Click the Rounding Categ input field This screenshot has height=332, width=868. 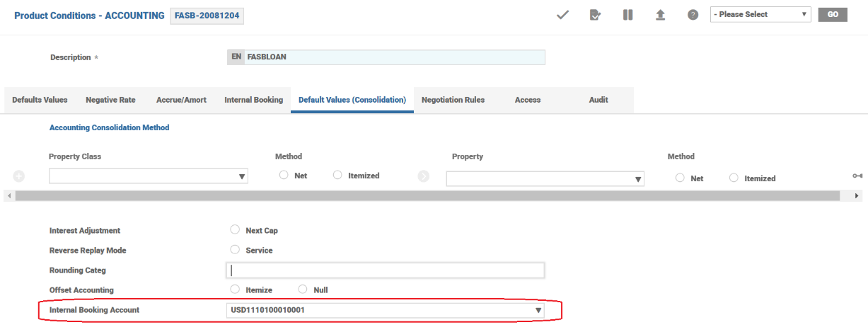pyautogui.click(x=384, y=270)
